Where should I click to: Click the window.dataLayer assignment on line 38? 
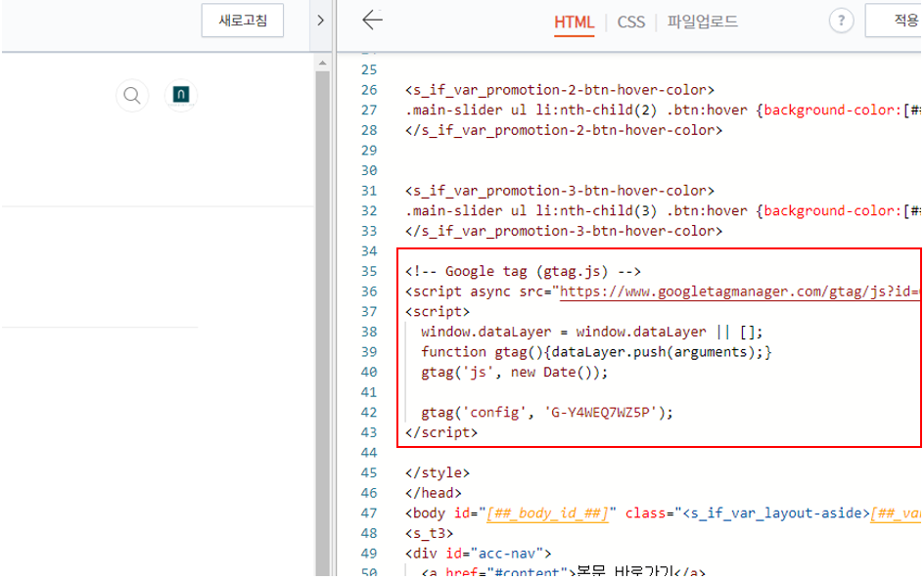point(591,332)
